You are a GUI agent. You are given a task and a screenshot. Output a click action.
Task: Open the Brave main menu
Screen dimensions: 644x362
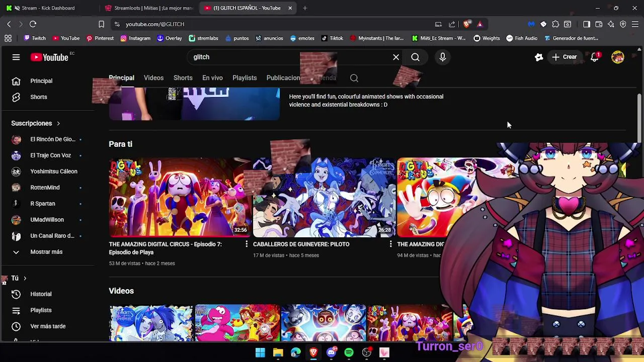[x=635, y=24]
